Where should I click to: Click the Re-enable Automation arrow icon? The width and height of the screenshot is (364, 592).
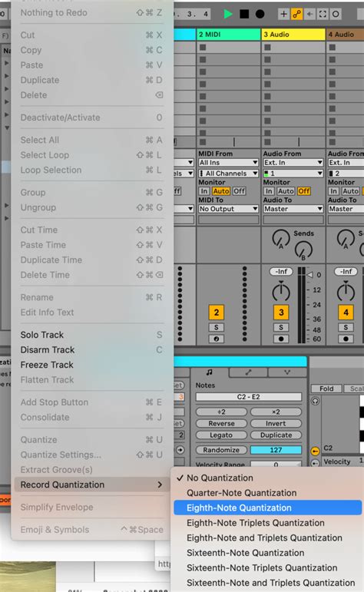pyautogui.click(x=309, y=14)
